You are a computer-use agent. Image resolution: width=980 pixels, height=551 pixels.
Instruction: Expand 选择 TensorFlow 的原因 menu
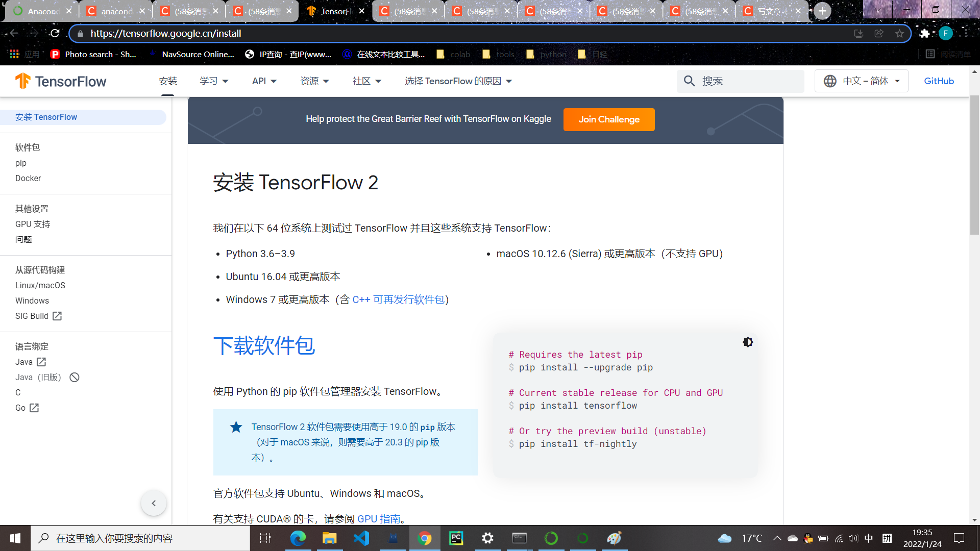pos(458,81)
